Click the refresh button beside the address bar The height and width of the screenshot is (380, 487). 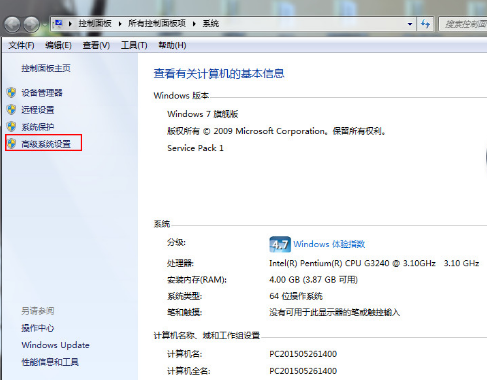pos(425,24)
